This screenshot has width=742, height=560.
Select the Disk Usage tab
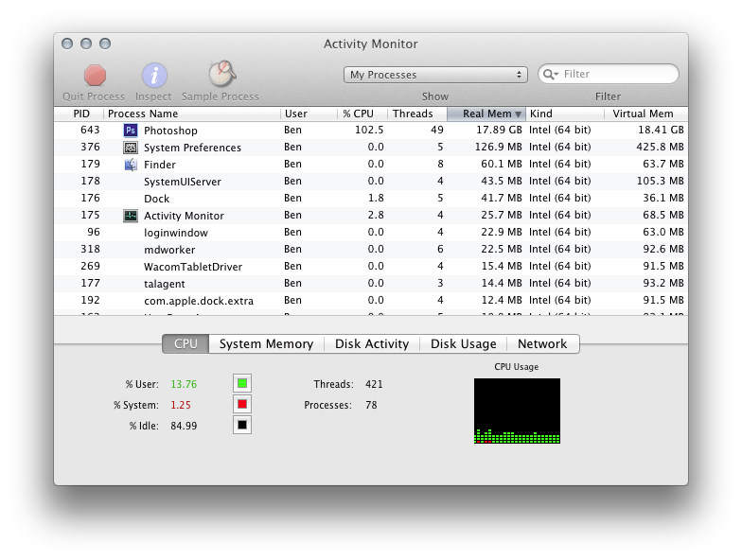464,344
